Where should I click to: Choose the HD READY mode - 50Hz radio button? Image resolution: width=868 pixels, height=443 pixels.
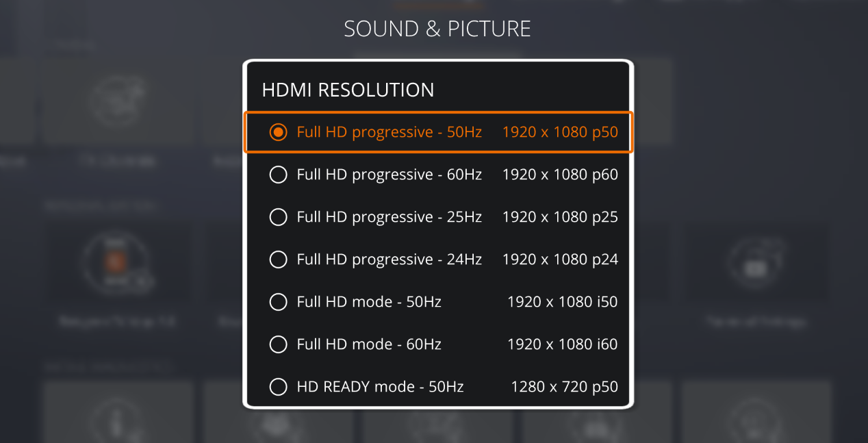(x=278, y=387)
